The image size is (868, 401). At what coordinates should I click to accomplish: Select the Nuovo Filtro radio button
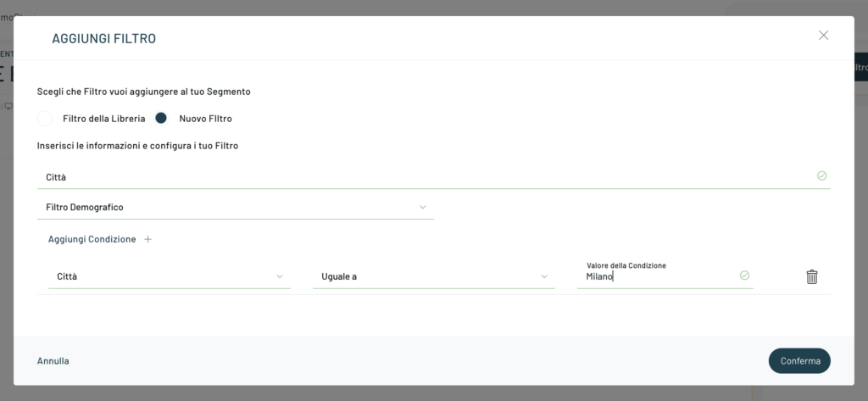pyautogui.click(x=161, y=119)
